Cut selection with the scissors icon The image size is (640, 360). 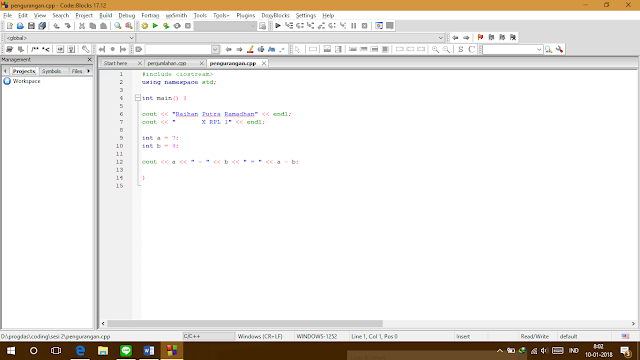coord(82,26)
